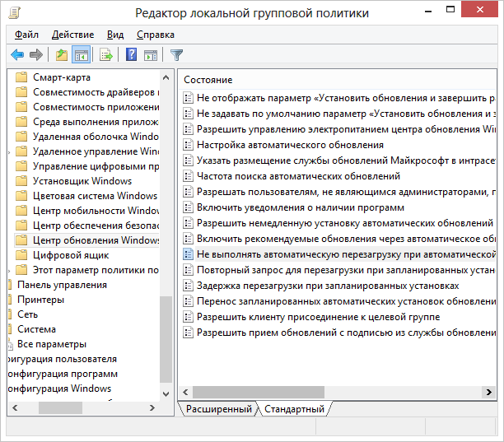Click the Export list toolbar icon

106,55
